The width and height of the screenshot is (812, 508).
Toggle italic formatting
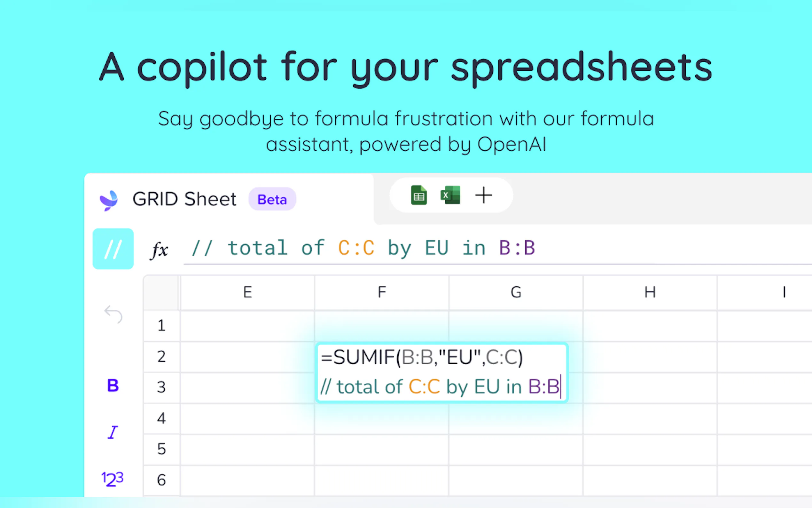pos(113,433)
